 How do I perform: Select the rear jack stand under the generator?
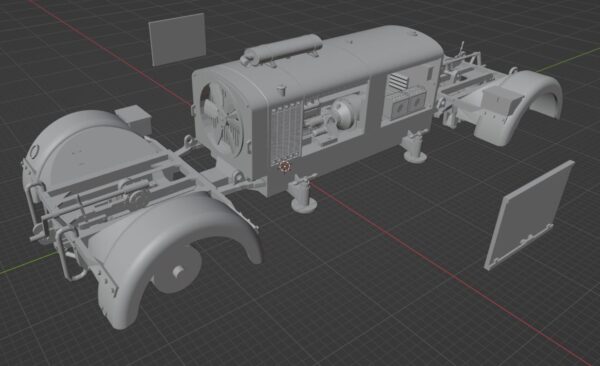(x=414, y=147)
